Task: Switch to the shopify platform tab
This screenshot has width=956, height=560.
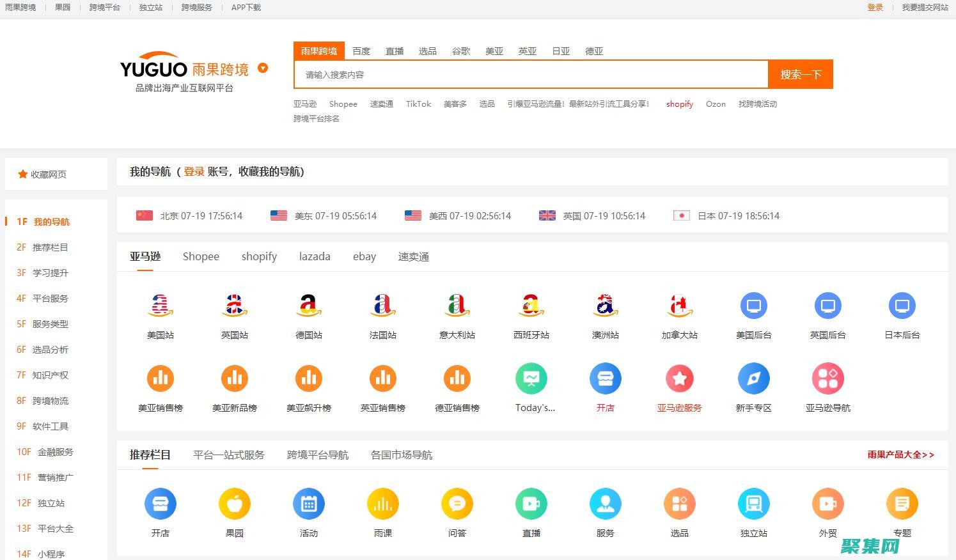Action: click(258, 256)
